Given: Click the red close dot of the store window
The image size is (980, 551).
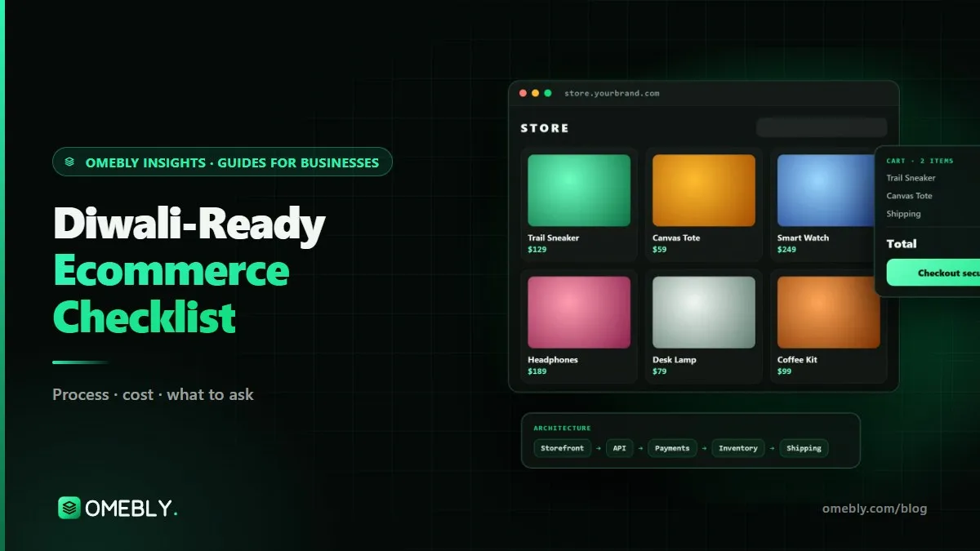Looking at the screenshot, I should [523, 93].
